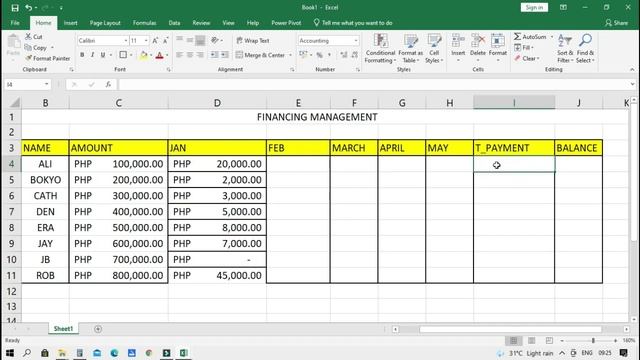Click the Insert Function fx button

[x=108, y=84]
